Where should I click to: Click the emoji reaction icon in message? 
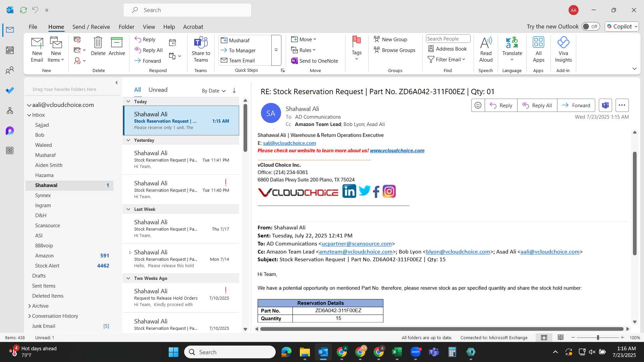[478, 105]
